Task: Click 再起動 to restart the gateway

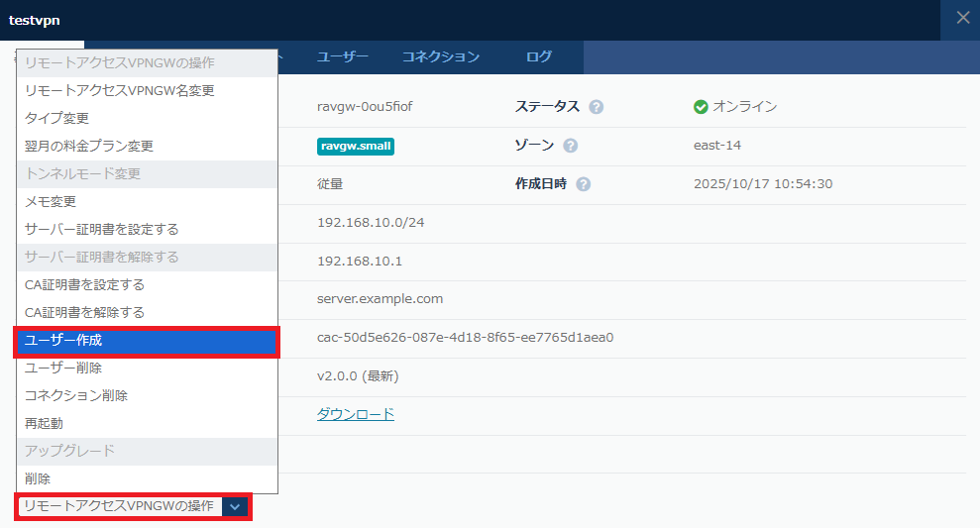Action: pos(45,423)
